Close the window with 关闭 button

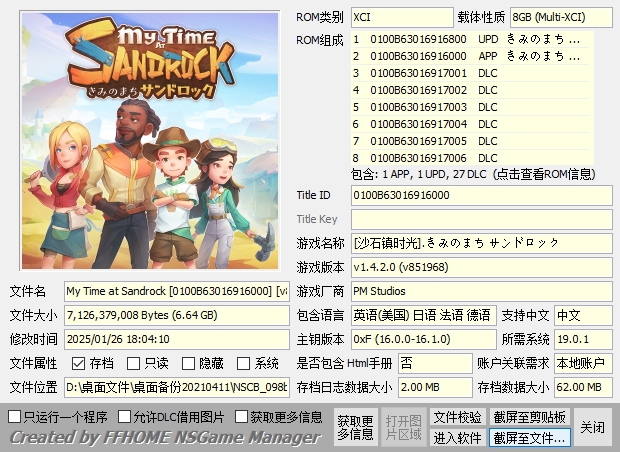point(592,427)
